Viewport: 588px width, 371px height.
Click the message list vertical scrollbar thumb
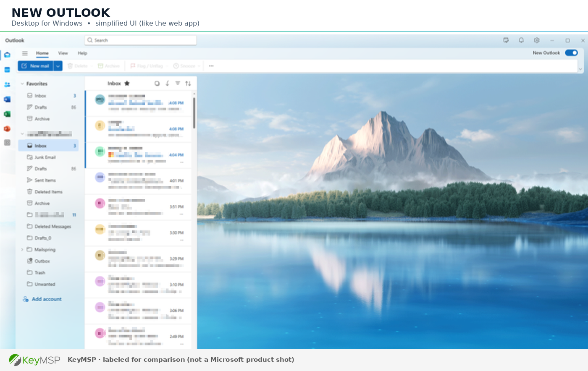pyautogui.click(x=194, y=113)
